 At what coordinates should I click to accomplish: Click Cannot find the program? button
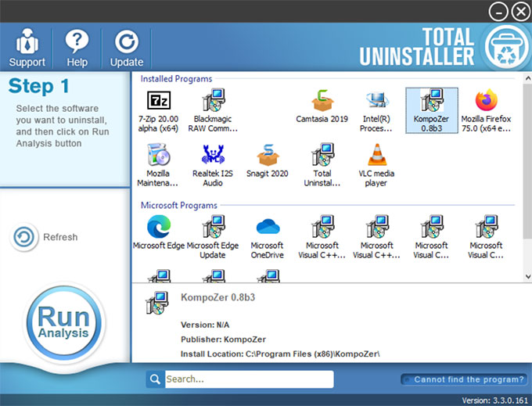coord(464,379)
